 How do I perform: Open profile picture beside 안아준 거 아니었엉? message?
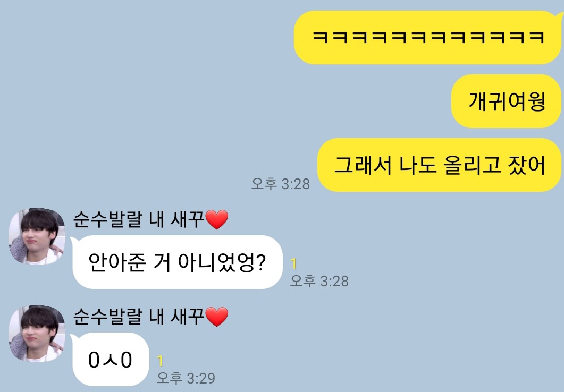pyautogui.click(x=37, y=236)
